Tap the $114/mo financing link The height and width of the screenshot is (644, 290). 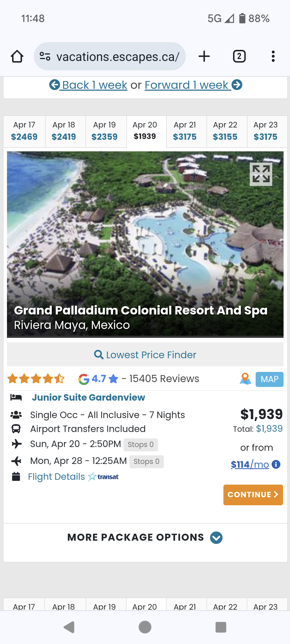tap(250, 464)
